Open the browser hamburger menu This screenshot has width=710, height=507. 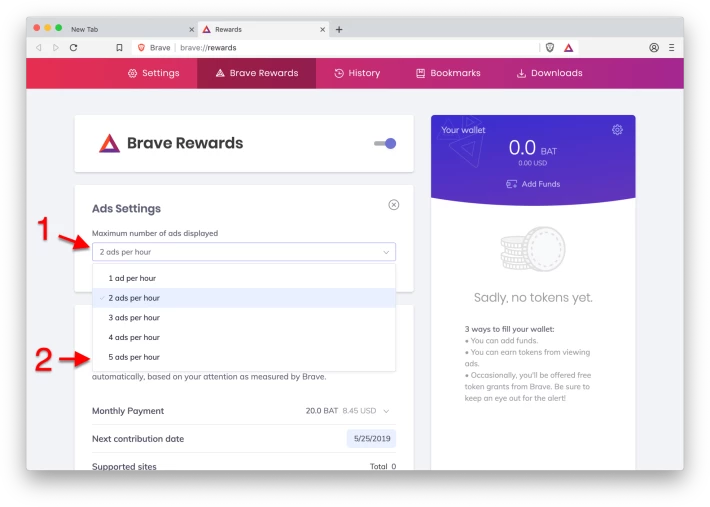672,48
